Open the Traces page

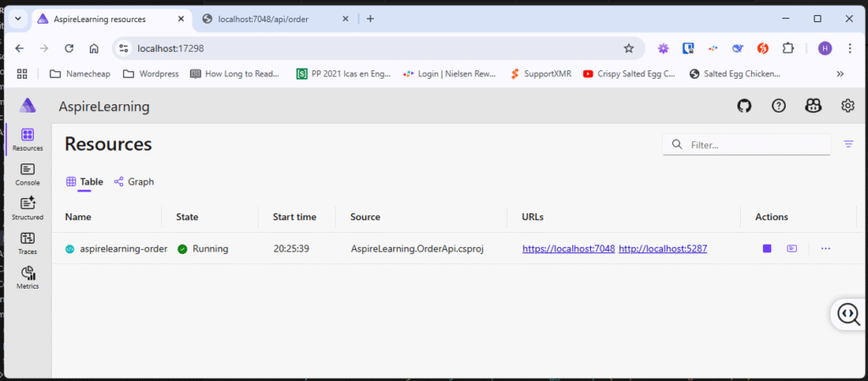[27, 244]
